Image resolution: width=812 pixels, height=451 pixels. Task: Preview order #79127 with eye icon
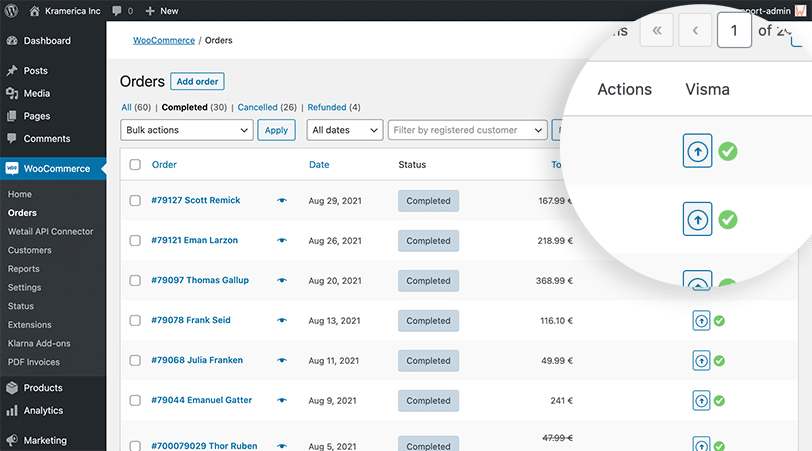[282, 201]
